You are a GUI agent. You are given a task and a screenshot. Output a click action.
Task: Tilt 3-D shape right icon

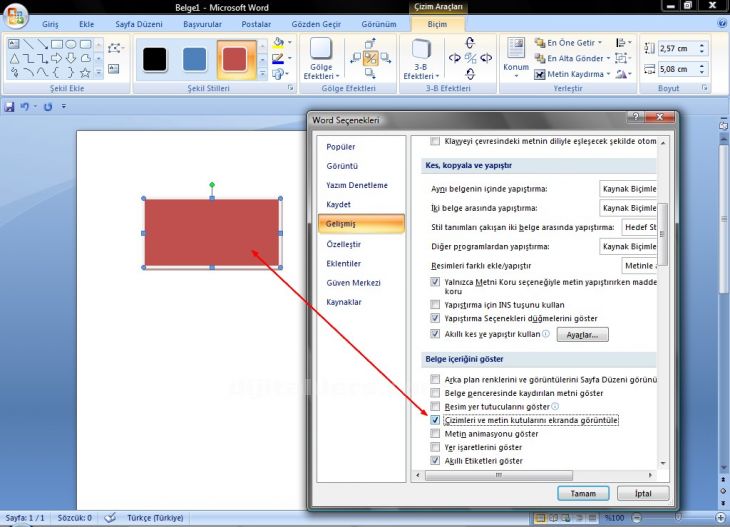(x=486, y=58)
